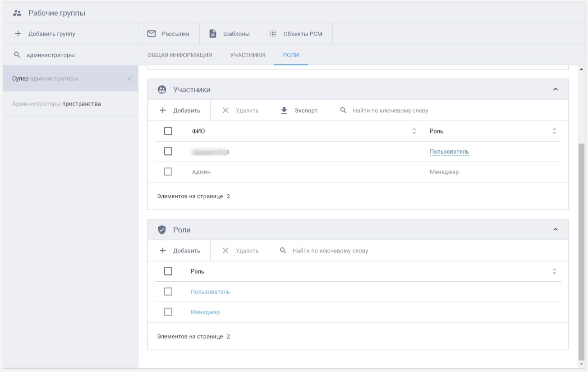The width and height of the screenshot is (588, 372).
Task: Click Удалить in the Роли toolbar
Action: pyautogui.click(x=240, y=251)
